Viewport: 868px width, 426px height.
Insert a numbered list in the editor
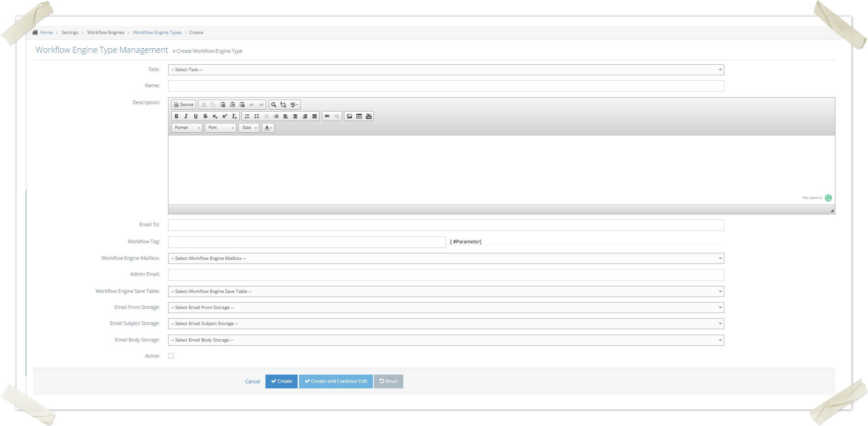pyautogui.click(x=248, y=116)
